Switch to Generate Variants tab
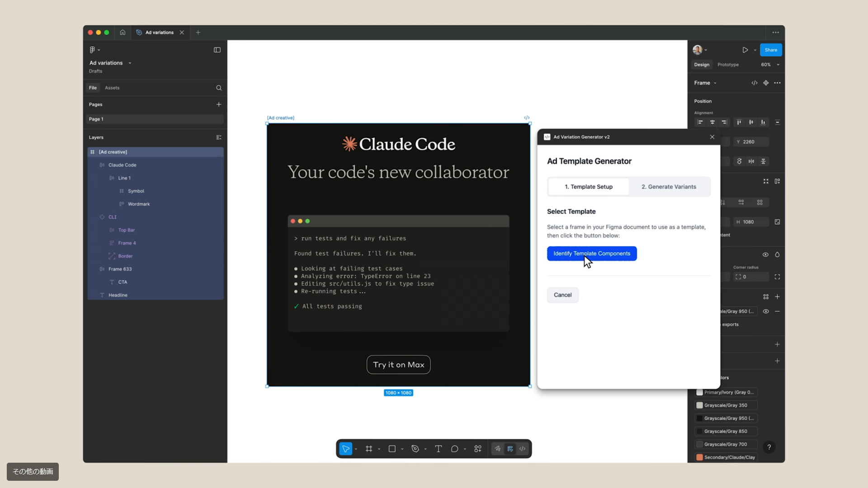 tap(669, 187)
